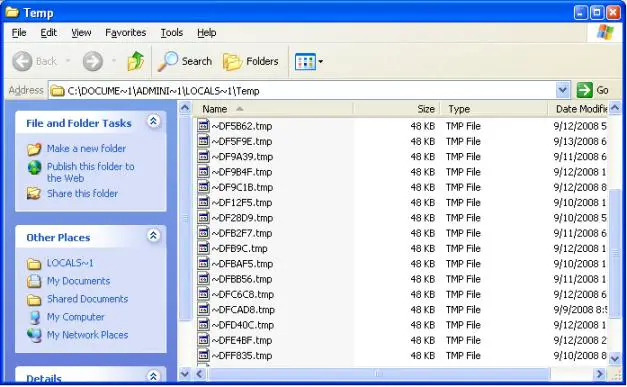This screenshot has width=627, height=387.
Task: Click Share this folder link
Action: 82,194
